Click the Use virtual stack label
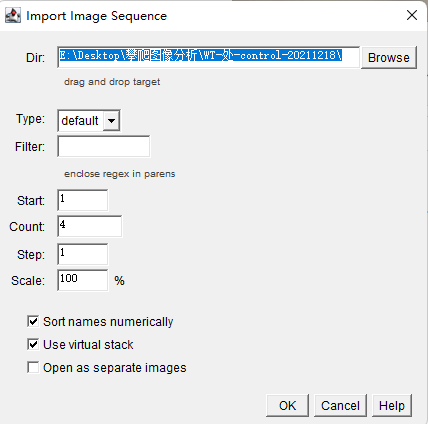 88,345
